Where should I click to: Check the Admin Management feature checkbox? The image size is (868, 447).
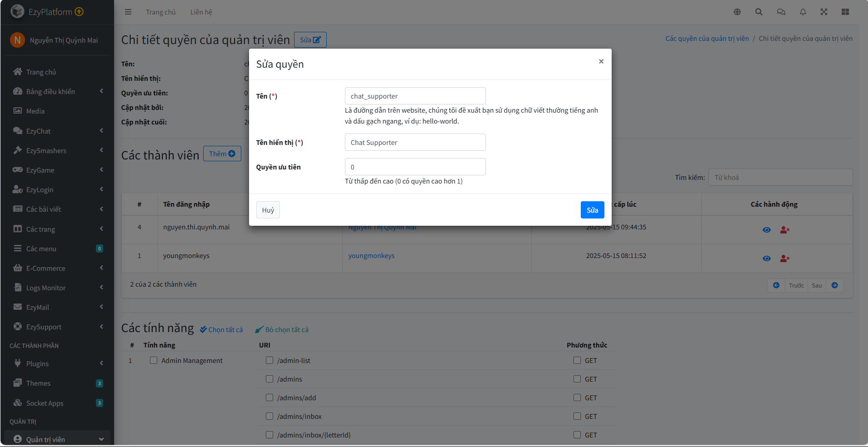point(154,360)
